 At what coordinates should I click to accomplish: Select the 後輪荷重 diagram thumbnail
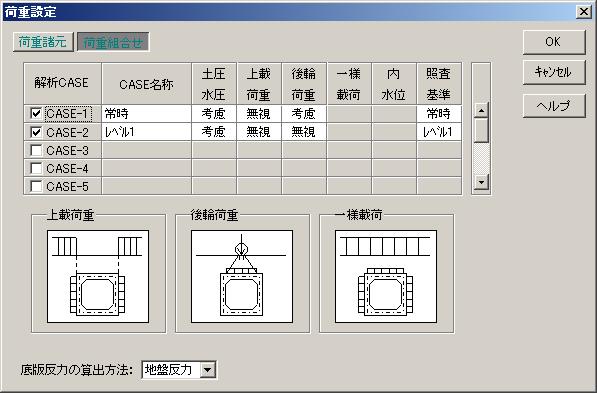pos(242,276)
